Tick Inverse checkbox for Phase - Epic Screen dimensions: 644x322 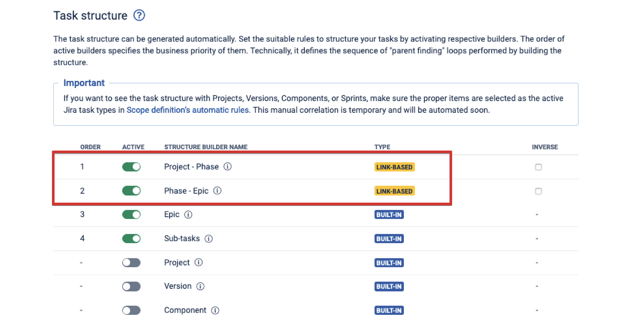pyautogui.click(x=538, y=191)
